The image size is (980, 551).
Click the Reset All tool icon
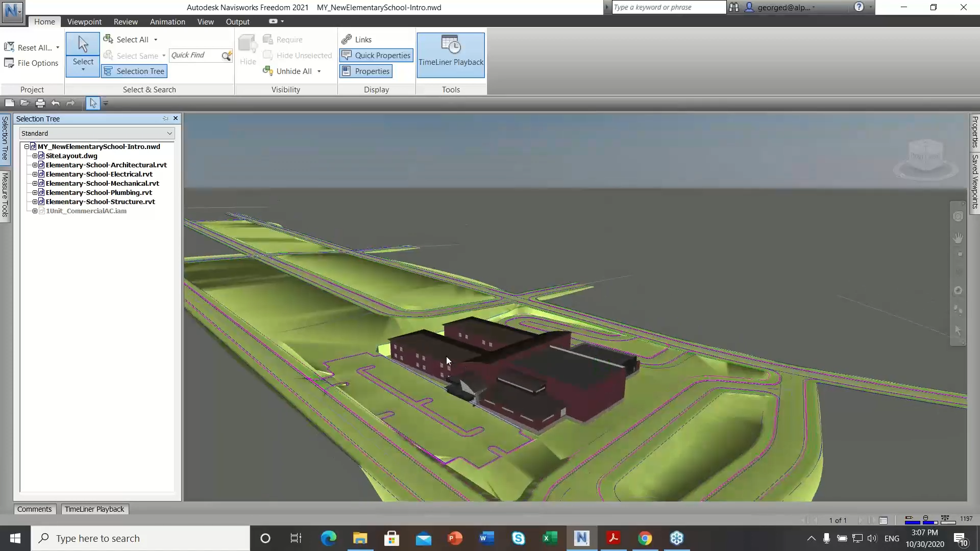click(x=9, y=46)
